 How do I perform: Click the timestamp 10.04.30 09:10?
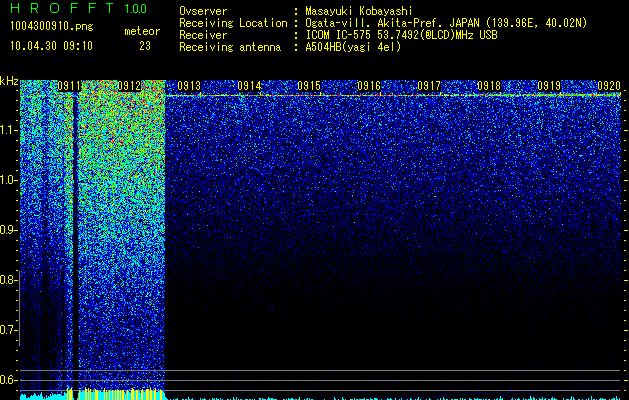pyautogui.click(x=51, y=46)
